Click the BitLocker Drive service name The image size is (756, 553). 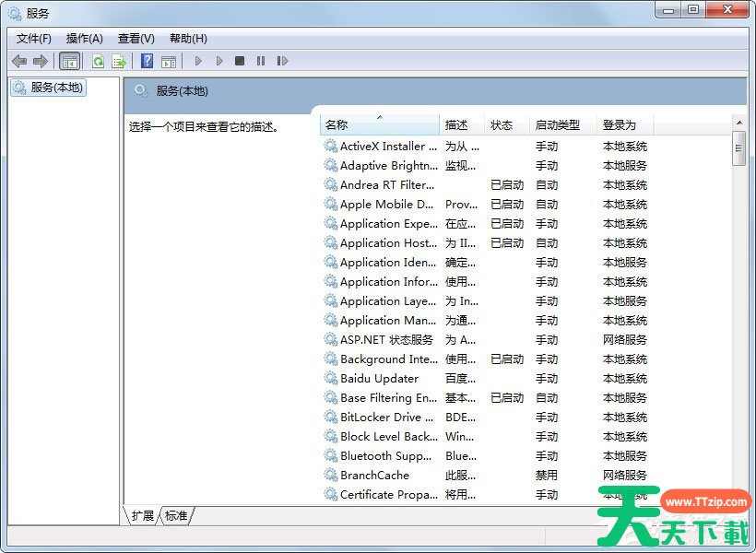(x=386, y=417)
